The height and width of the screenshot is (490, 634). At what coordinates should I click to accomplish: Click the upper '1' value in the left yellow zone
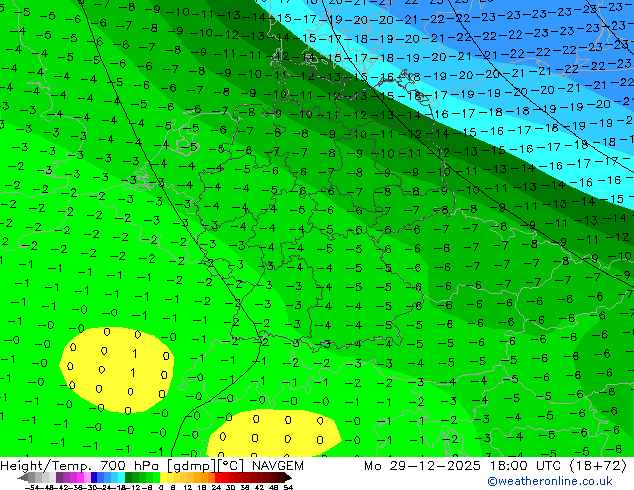coord(134,354)
